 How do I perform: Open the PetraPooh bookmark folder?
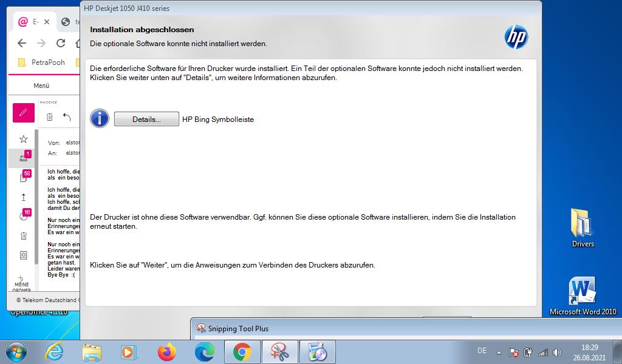[x=42, y=62]
